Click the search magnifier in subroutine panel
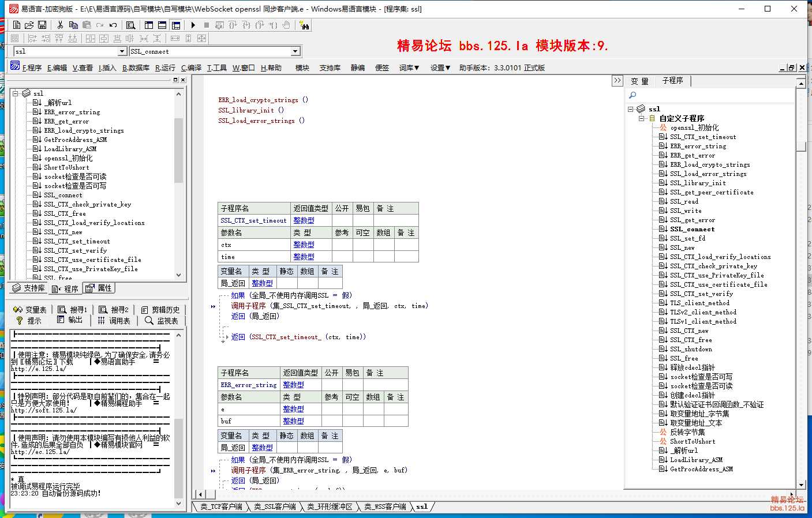This screenshot has width=812, height=518. point(633,95)
